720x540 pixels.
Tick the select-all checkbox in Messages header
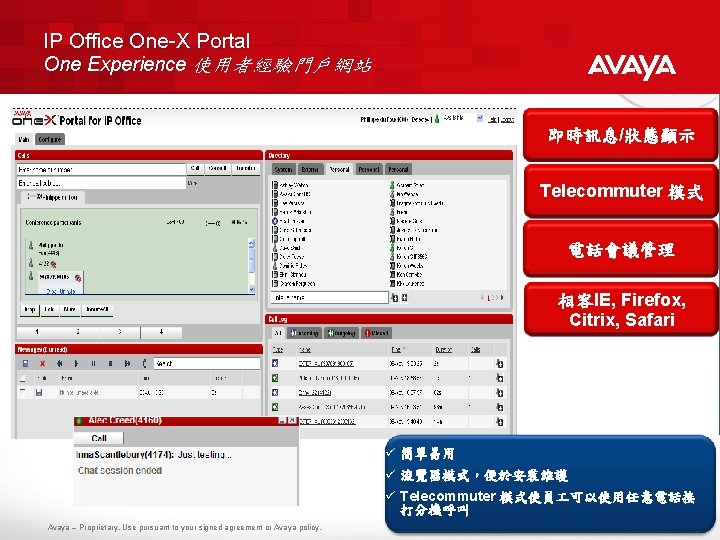[22, 378]
